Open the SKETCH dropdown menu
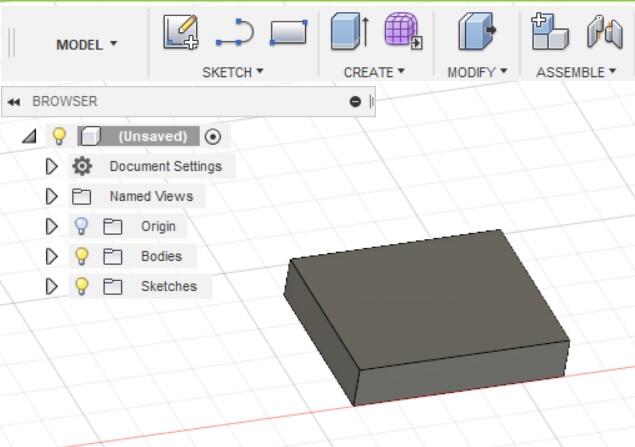This screenshot has height=447, width=635. point(233,72)
